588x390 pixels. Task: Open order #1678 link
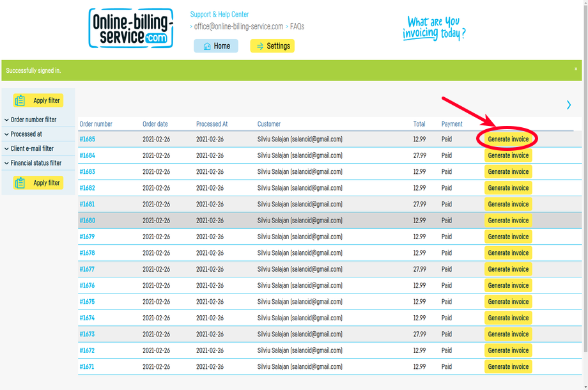[87, 253]
